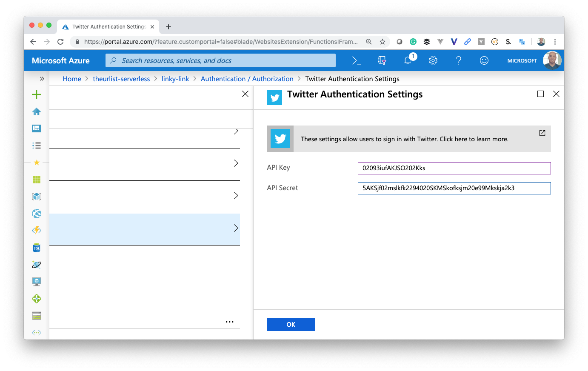Open the browser zoom indicator
The height and width of the screenshot is (371, 588).
369,42
